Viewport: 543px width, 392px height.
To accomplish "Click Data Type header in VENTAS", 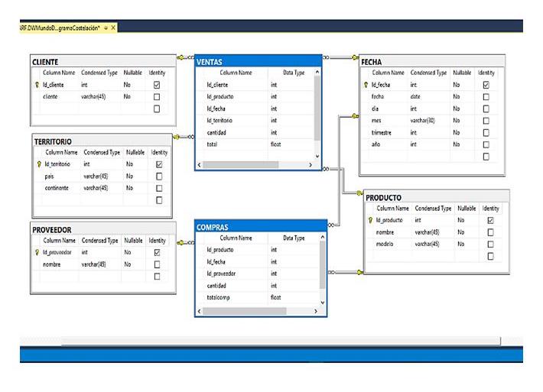I will (294, 73).
